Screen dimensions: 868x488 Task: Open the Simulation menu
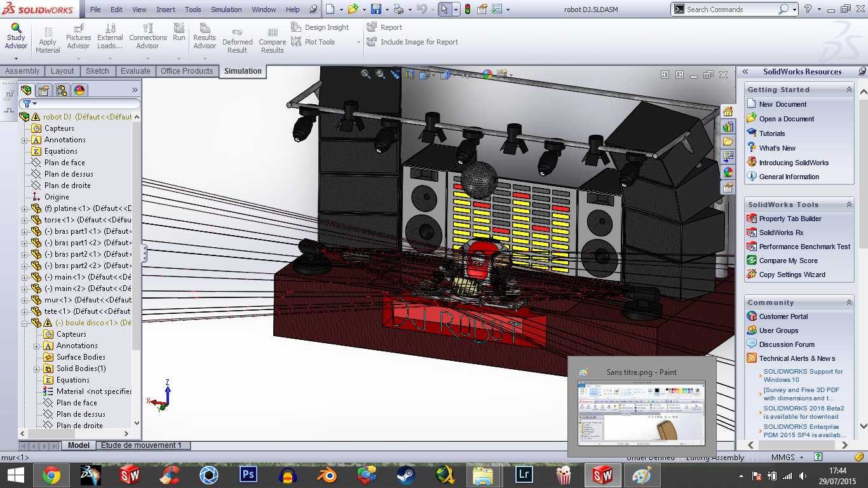pos(226,10)
